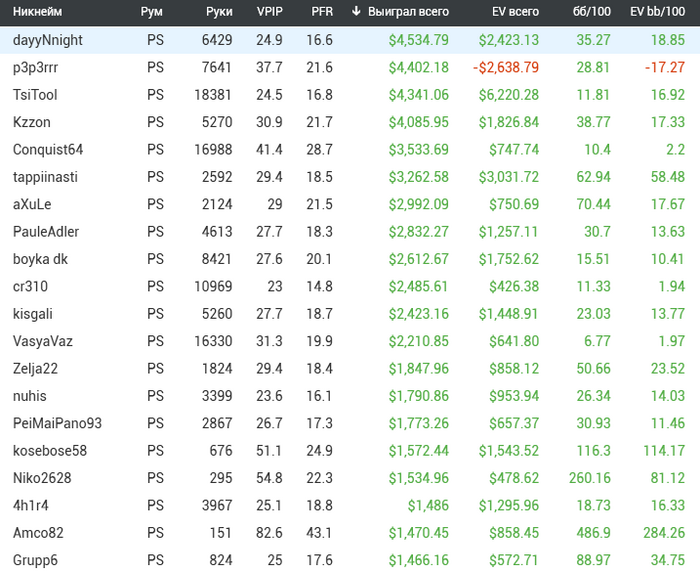Click the $1,448.91 EV value
This screenshot has width=700, height=572.
click(x=508, y=314)
